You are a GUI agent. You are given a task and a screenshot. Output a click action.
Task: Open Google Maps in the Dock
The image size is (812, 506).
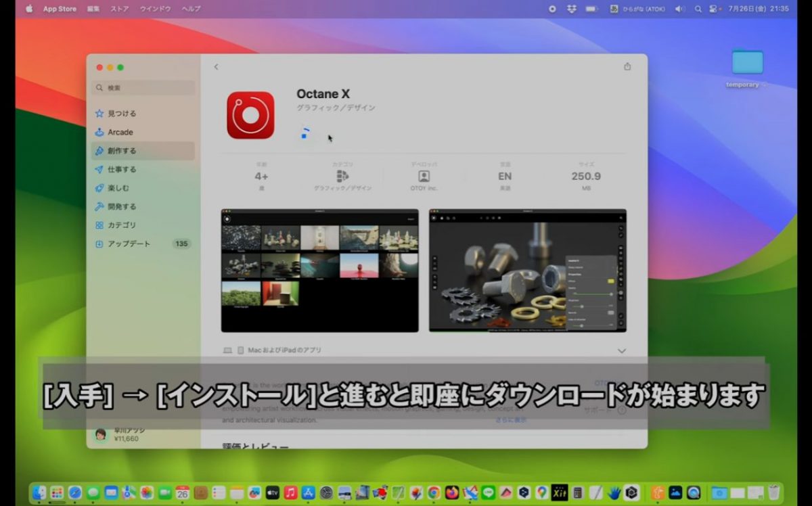point(541,492)
